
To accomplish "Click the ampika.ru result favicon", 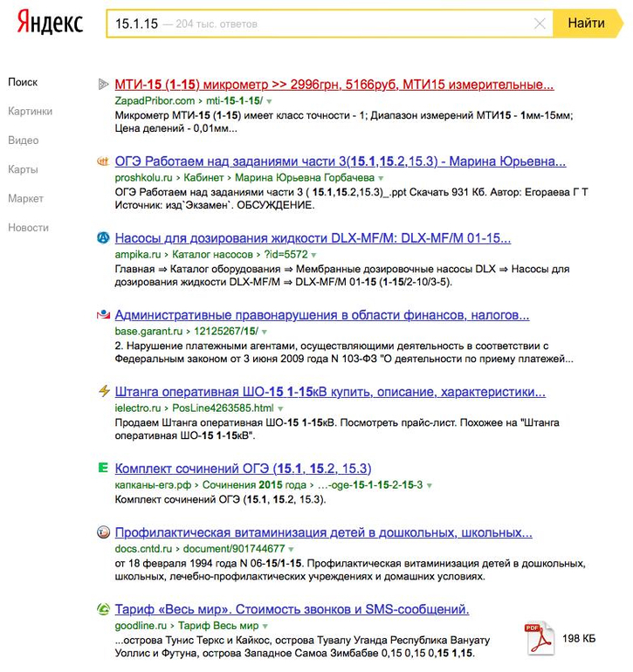I will click(103, 238).
